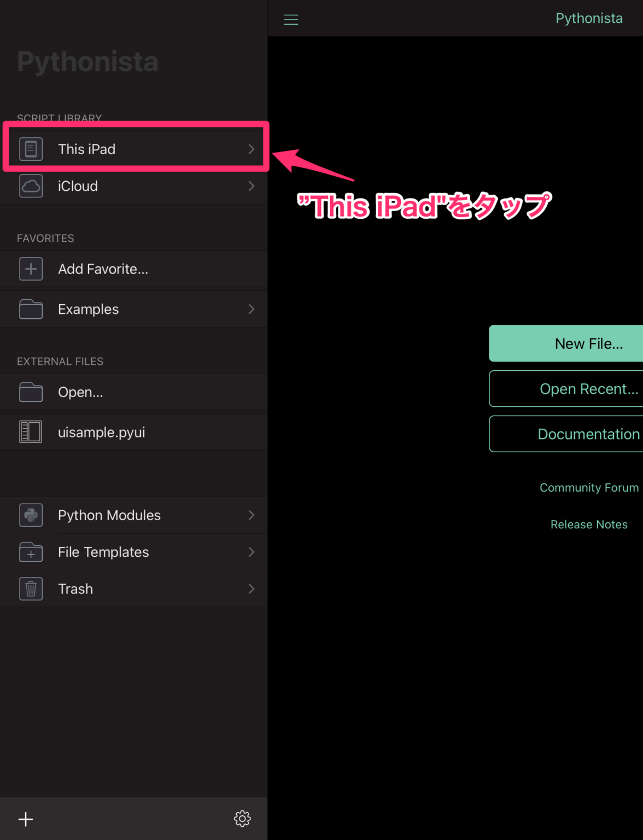Open the File Templates icon
The width and height of the screenshot is (643, 840).
pos(31,552)
